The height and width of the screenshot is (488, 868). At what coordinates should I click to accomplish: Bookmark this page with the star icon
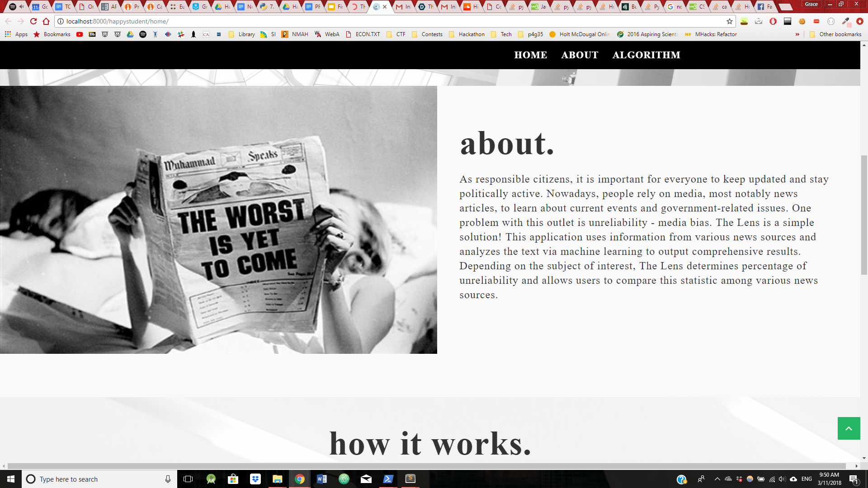coord(729,21)
